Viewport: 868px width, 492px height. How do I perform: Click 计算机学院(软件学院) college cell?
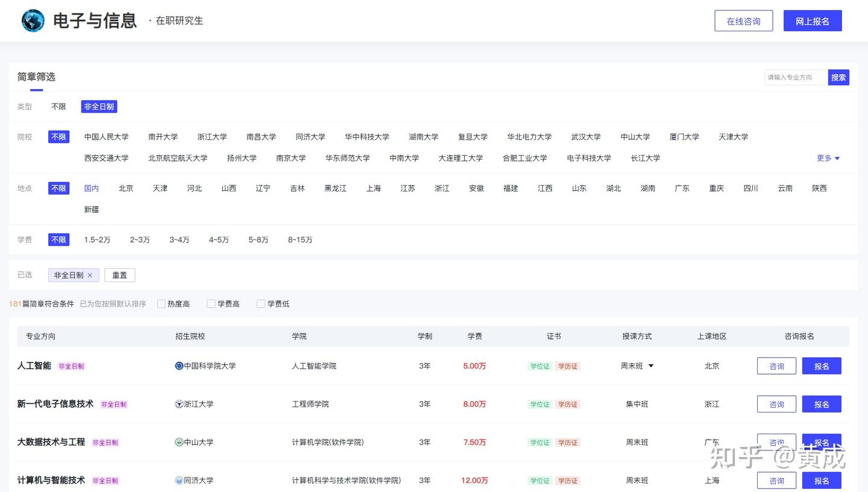point(328,443)
